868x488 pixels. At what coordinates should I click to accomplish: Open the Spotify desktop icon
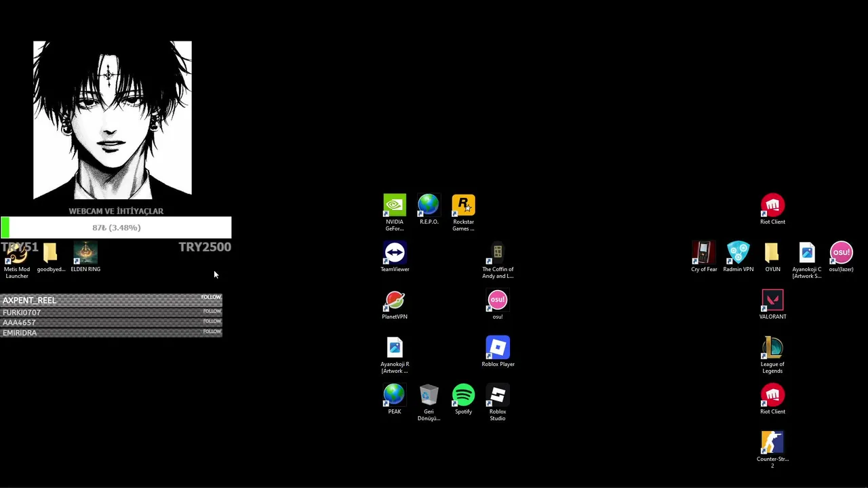tap(464, 395)
